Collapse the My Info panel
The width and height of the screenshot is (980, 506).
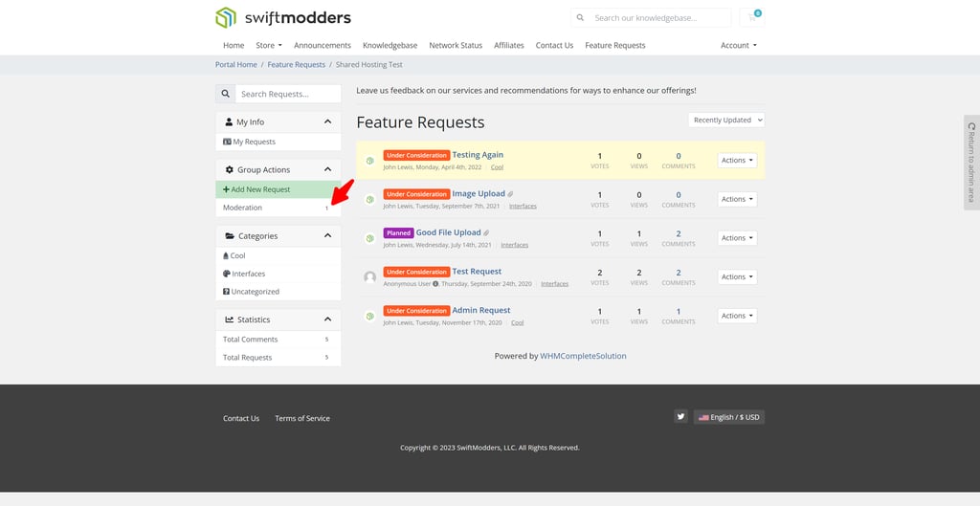(327, 121)
